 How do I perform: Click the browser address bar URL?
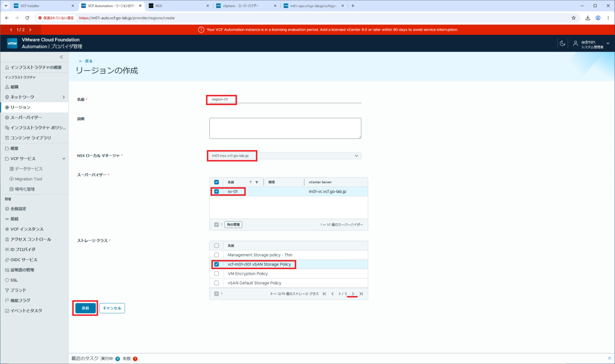[x=126, y=17]
